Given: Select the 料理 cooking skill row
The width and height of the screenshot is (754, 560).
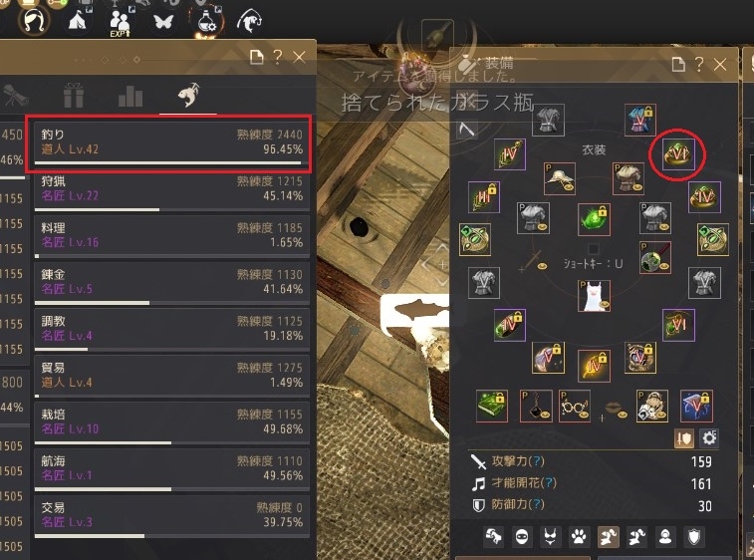Looking at the screenshot, I should [171, 236].
